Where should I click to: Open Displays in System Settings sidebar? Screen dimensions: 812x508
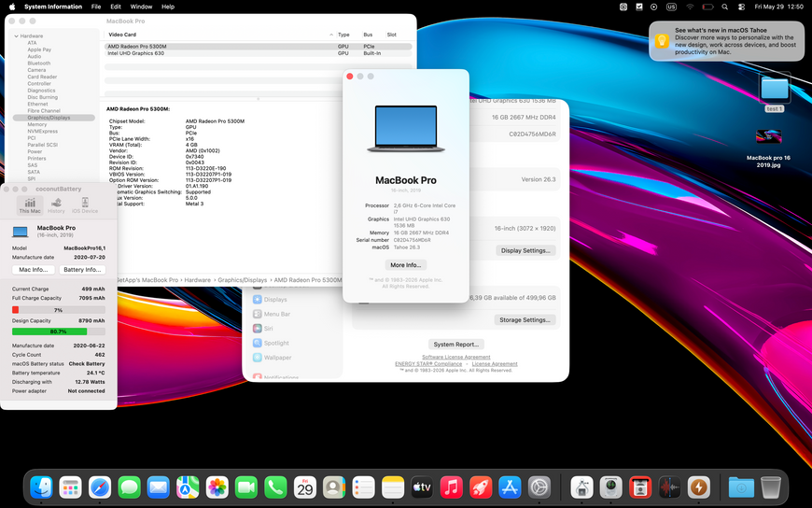270,300
